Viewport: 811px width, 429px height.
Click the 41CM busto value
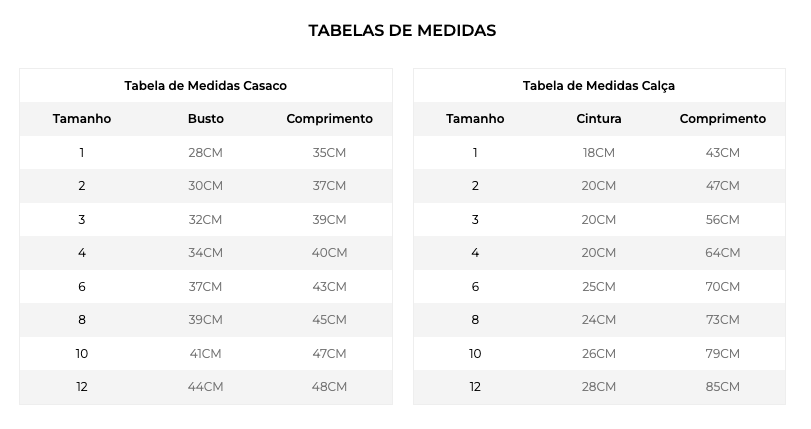[x=205, y=354]
